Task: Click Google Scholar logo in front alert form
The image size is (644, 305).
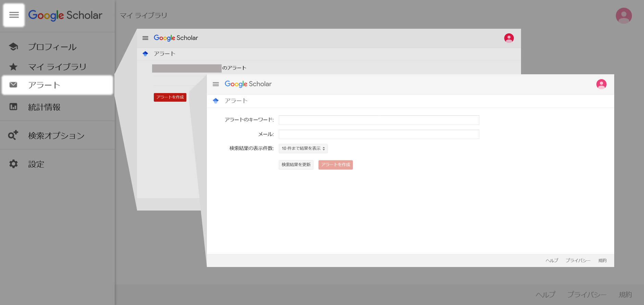Action: click(248, 84)
